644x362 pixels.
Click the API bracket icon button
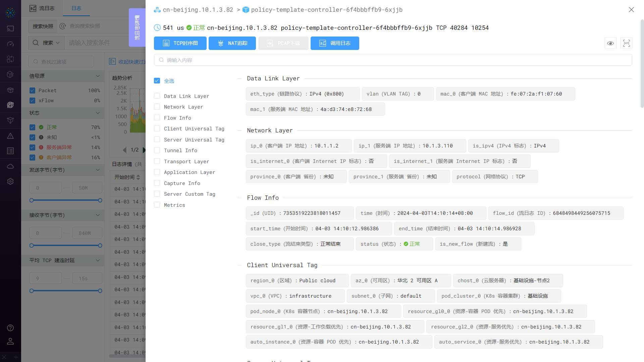pyautogui.click(x=626, y=43)
